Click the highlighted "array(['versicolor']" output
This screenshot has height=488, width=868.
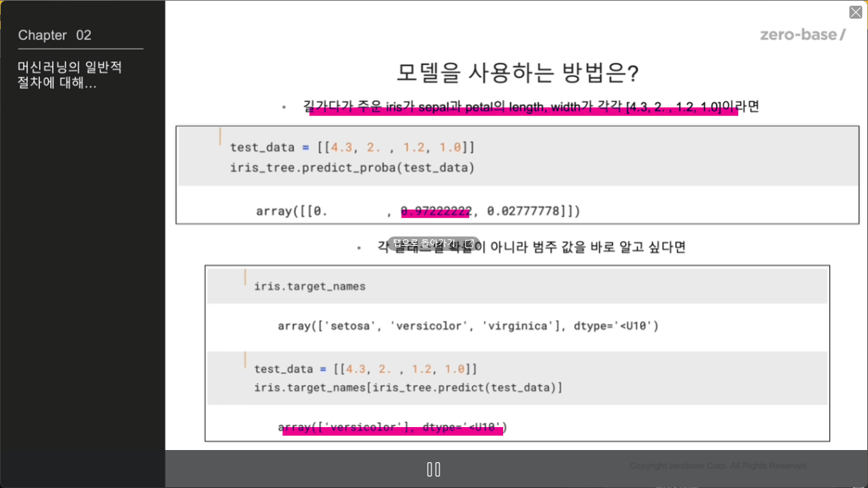[x=392, y=428]
